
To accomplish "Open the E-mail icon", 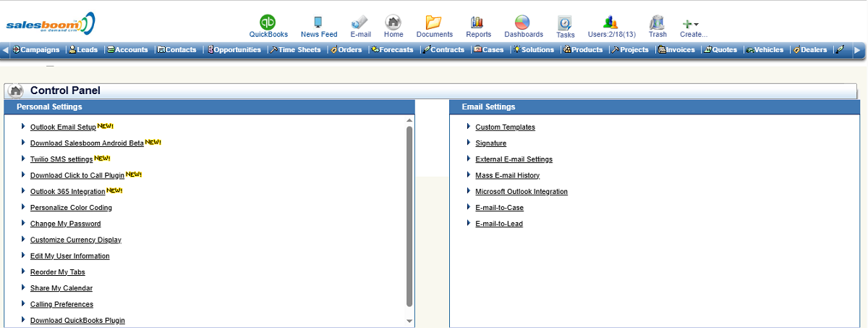I will [x=360, y=22].
